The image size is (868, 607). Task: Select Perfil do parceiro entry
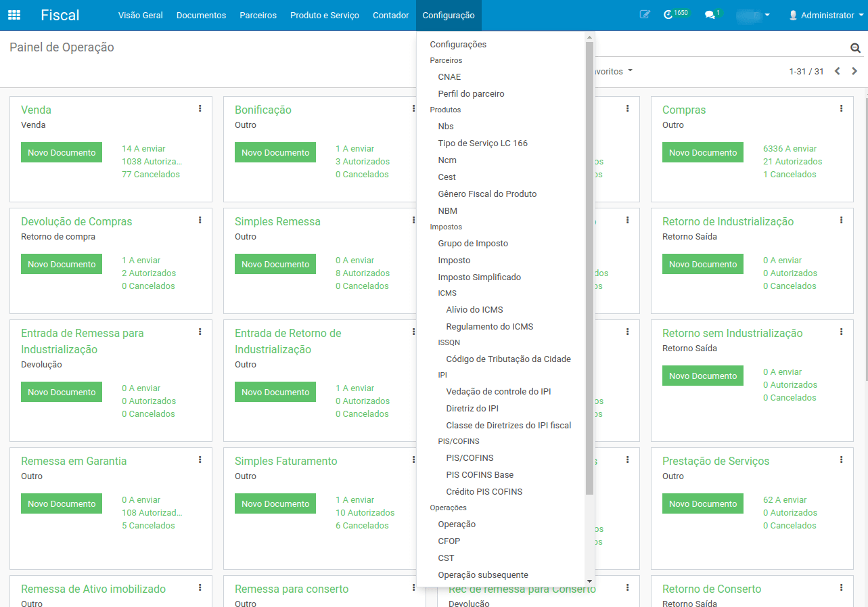[x=471, y=94]
